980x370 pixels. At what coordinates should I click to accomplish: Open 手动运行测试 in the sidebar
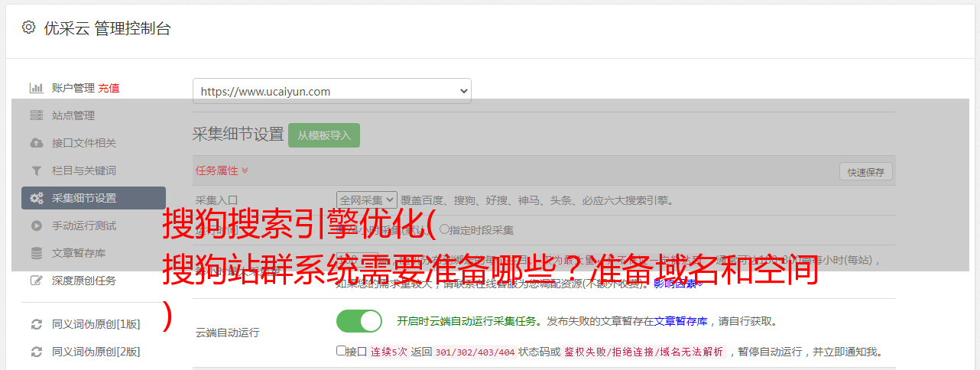84,226
